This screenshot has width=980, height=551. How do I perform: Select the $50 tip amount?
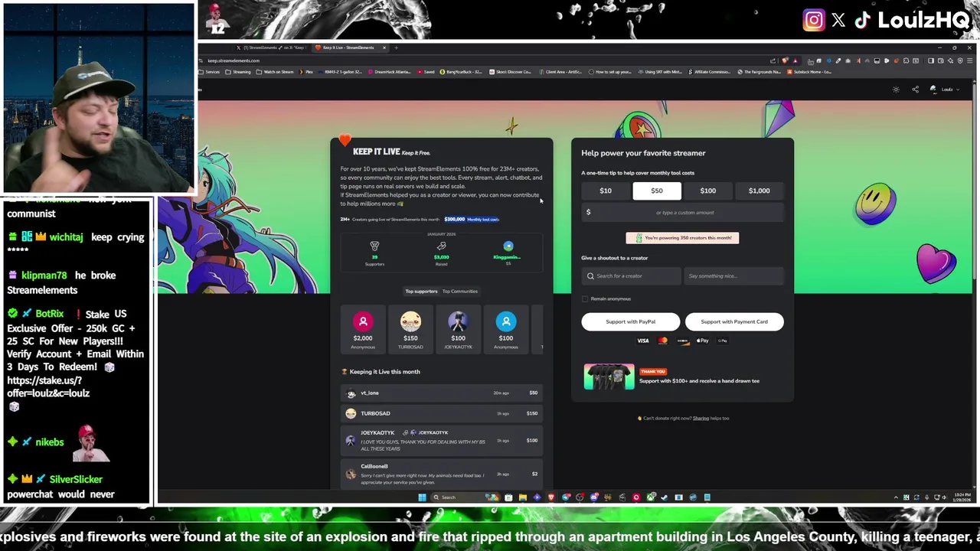tap(657, 191)
